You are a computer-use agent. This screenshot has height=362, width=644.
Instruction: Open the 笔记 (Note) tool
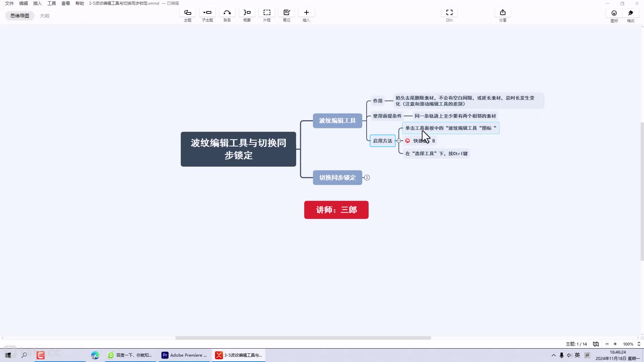tap(286, 12)
